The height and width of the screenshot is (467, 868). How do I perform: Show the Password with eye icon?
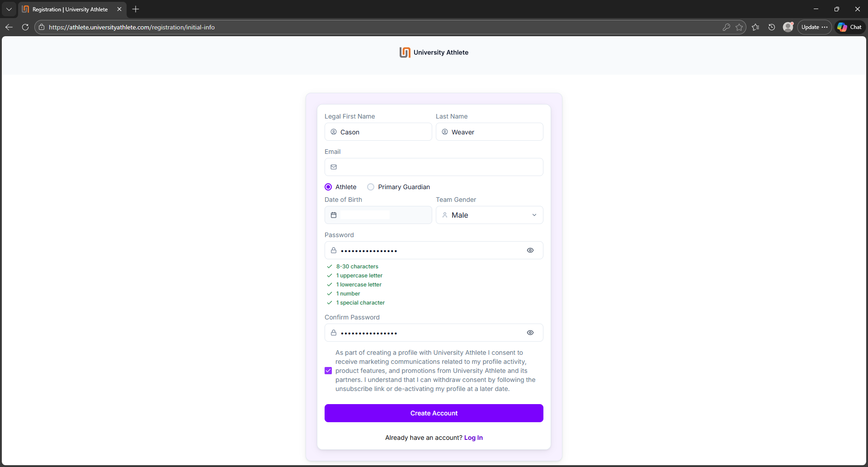[530, 250]
